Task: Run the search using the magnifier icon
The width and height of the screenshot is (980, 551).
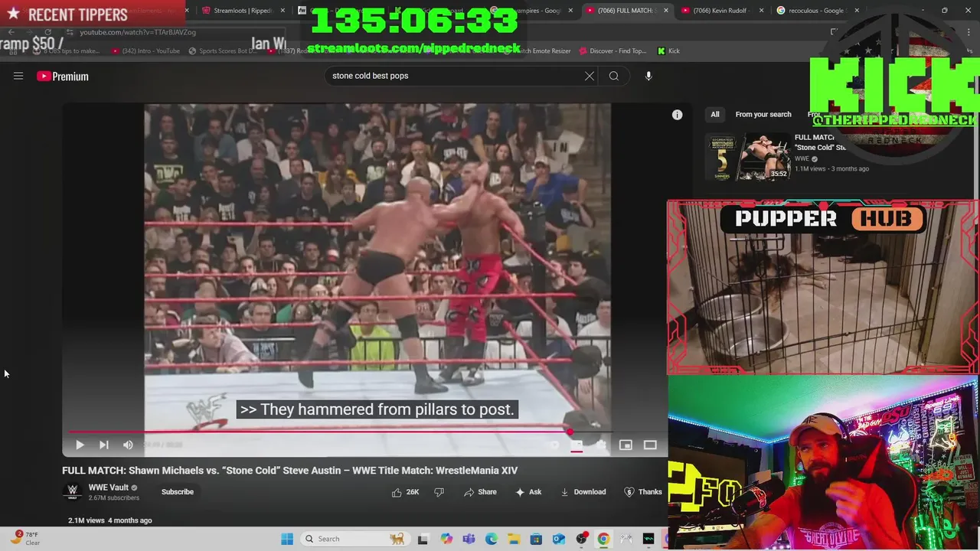Action: pos(614,76)
